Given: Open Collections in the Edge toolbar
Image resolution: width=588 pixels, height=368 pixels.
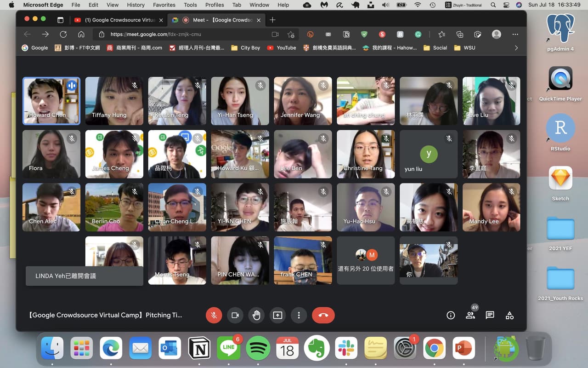Looking at the screenshot, I should click(459, 34).
